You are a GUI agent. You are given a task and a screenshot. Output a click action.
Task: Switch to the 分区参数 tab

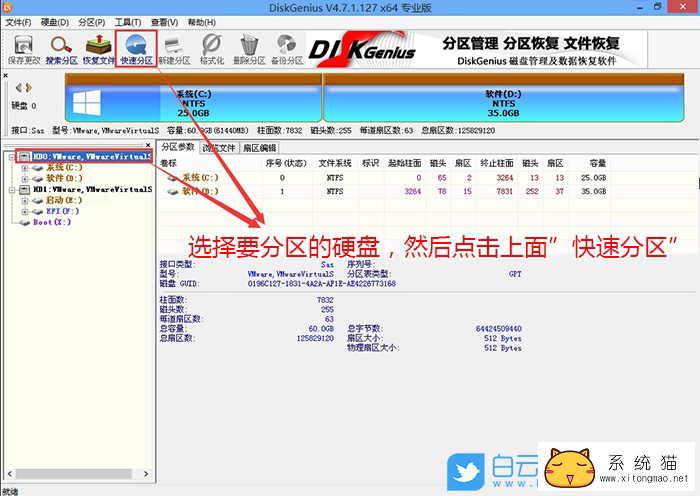tap(178, 147)
